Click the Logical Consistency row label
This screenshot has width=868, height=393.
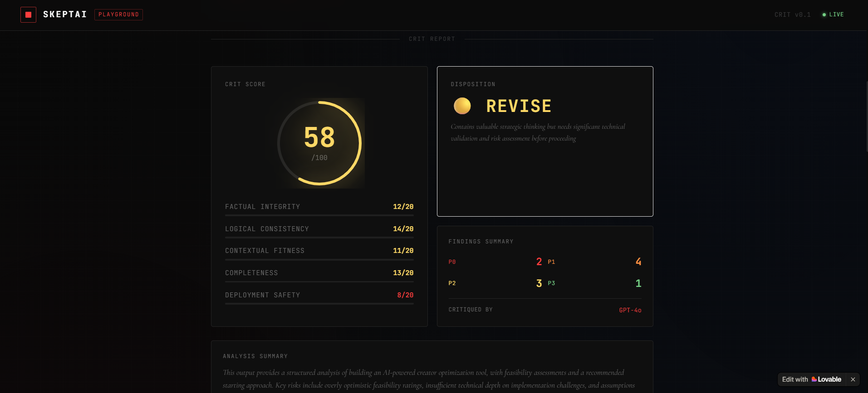267,229
